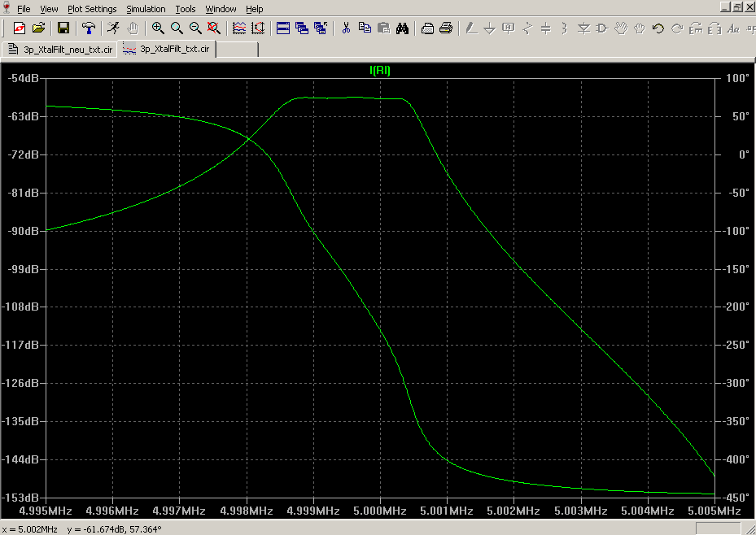Click the 4.995MHz frequency axis label
This screenshot has width=756, height=535.
point(46,511)
